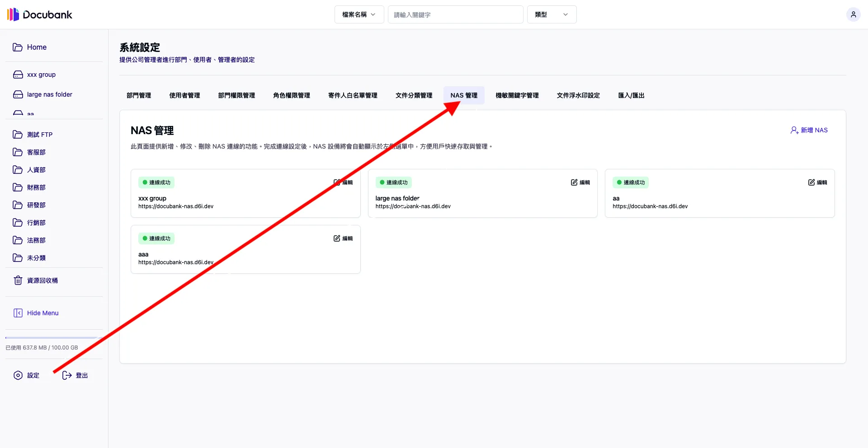
Task: Open the 文件浮水印設定 settings page
Action: point(578,95)
